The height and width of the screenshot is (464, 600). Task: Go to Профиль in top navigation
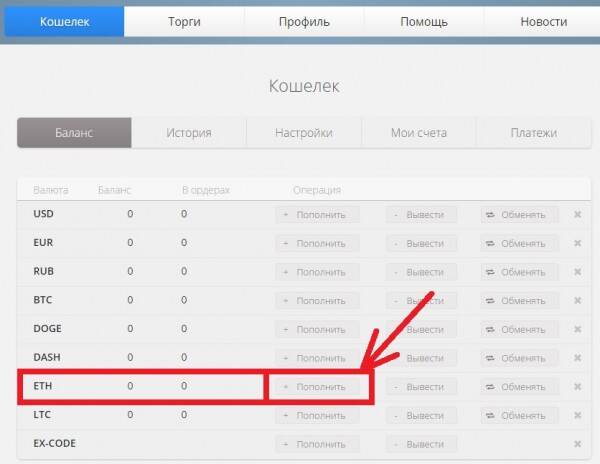(x=304, y=21)
